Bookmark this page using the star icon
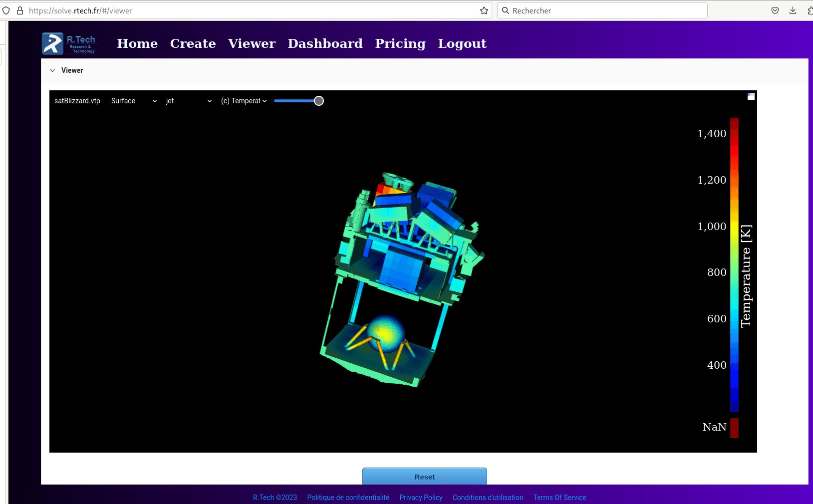Screen dimensions: 813x504 click(x=484, y=10)
